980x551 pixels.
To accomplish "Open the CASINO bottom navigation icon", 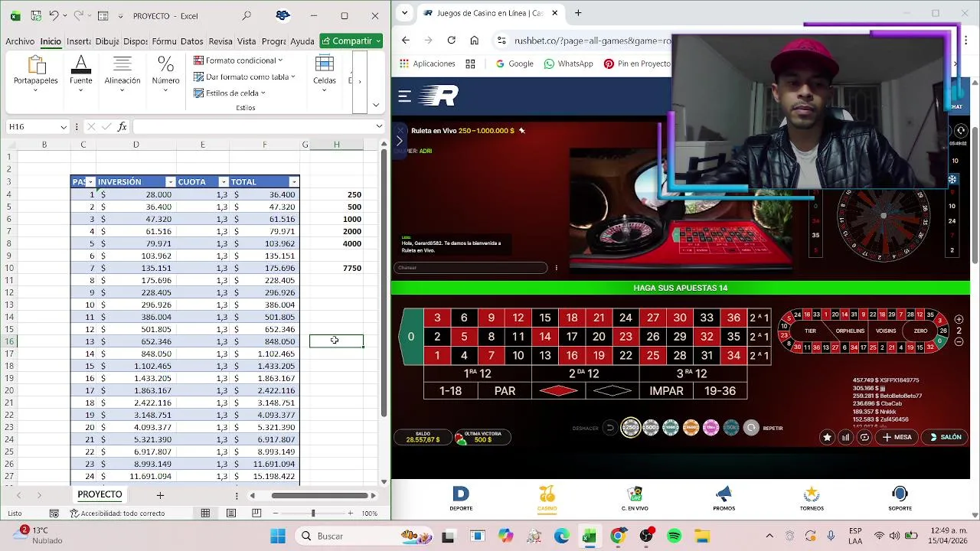I will coord(547,498).
